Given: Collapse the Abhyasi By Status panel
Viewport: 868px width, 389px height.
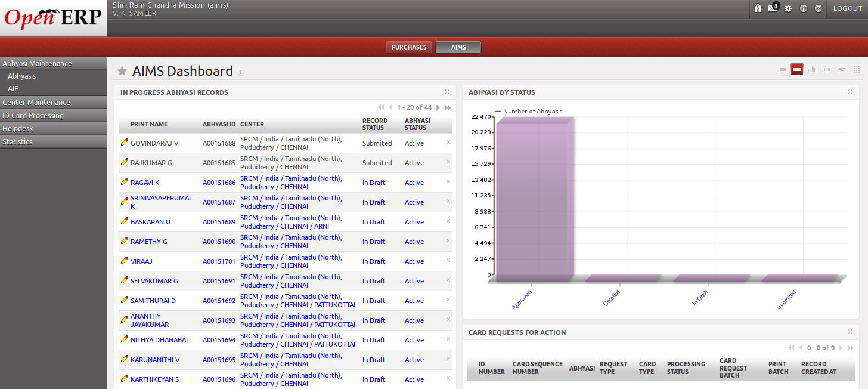Looking at the screenshot, I should (x=850, y=92).
